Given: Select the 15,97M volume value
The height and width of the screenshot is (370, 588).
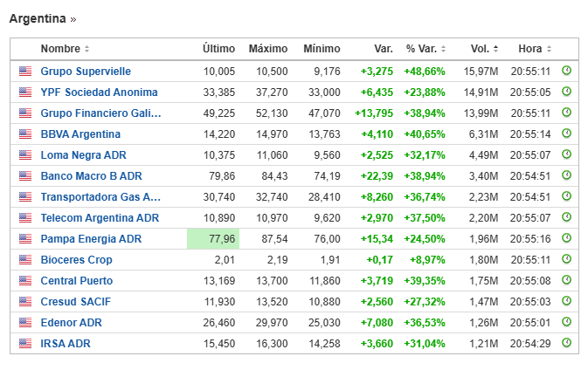Looking at the screenshot, I should point(481,72).
